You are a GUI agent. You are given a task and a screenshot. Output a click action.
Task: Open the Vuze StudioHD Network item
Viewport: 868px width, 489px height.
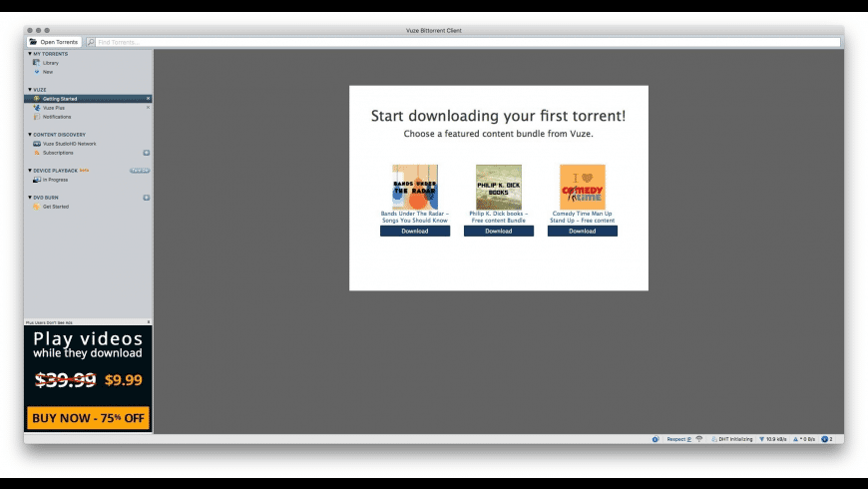tap(69, 144)
